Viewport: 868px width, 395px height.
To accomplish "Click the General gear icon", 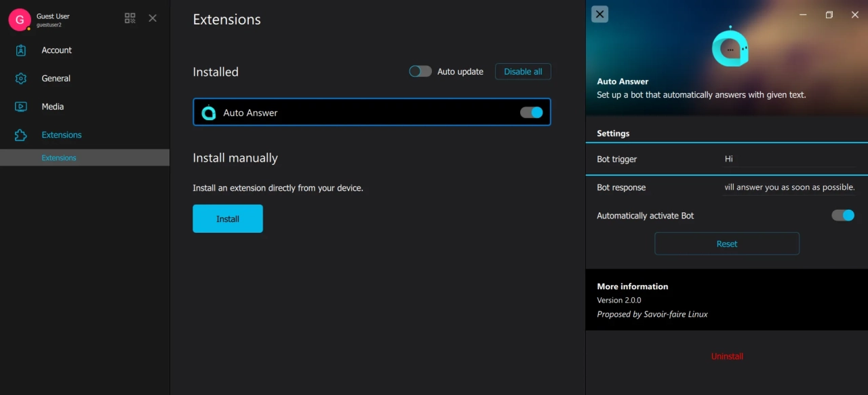I will point(21,79).
